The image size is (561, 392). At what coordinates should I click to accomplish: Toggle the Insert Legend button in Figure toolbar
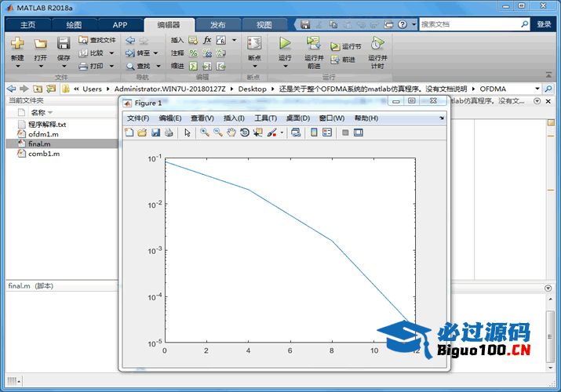click(327, 132)
